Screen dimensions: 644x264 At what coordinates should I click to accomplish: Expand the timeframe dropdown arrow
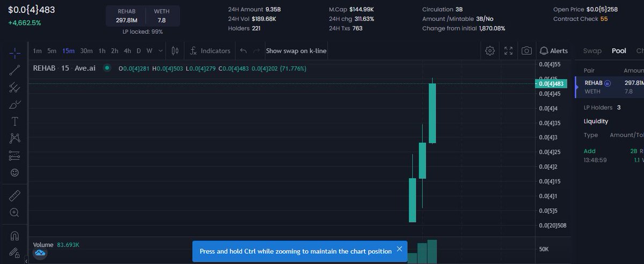click(160, 51)
